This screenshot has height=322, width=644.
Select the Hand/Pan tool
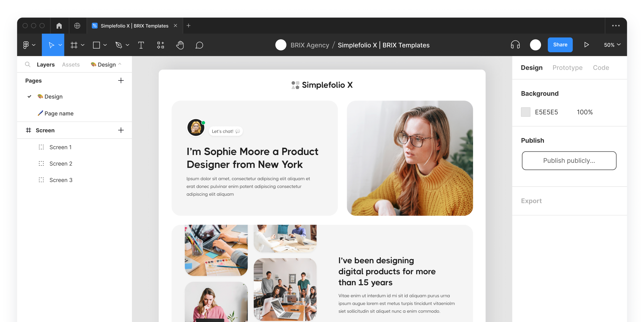(180, 45)
